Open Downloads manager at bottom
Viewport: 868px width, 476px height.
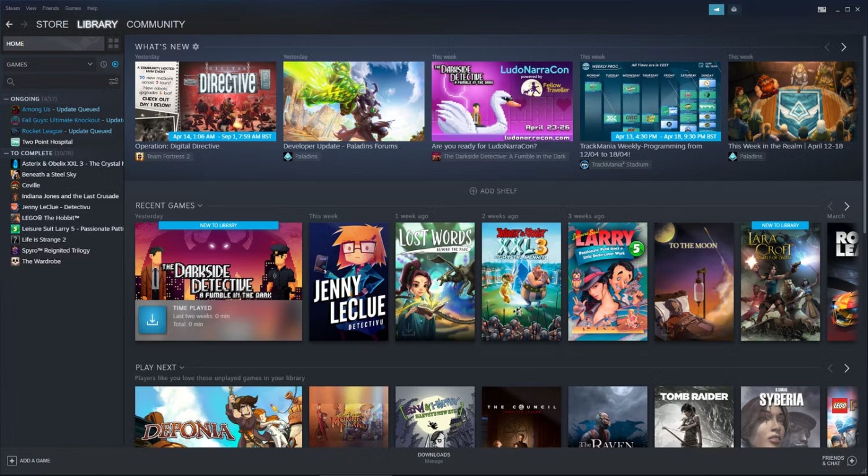434,457
